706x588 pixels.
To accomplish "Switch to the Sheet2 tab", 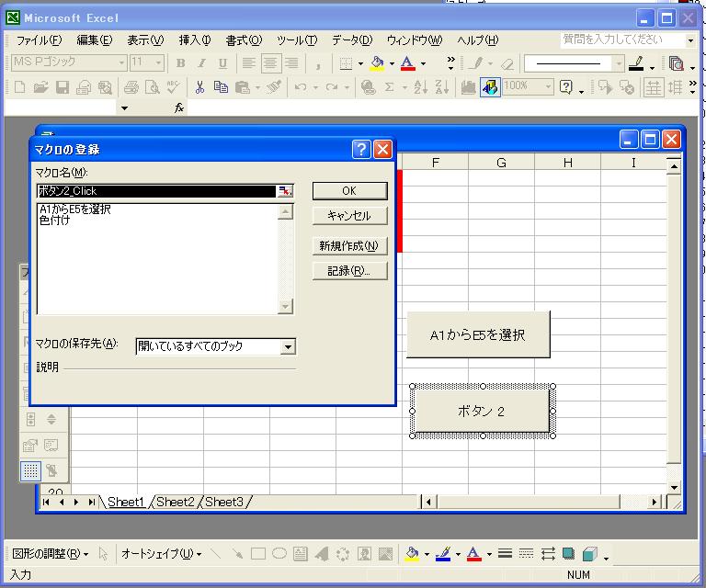I will tap(176, 502).
